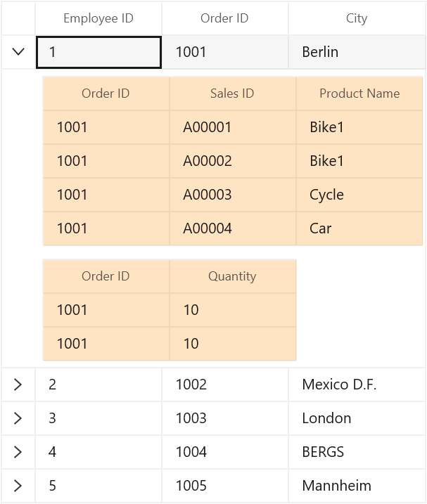The height and width of the screenshot is (504, 427).
Task: Select Employee ID cell 5
Action: [98, 486]
